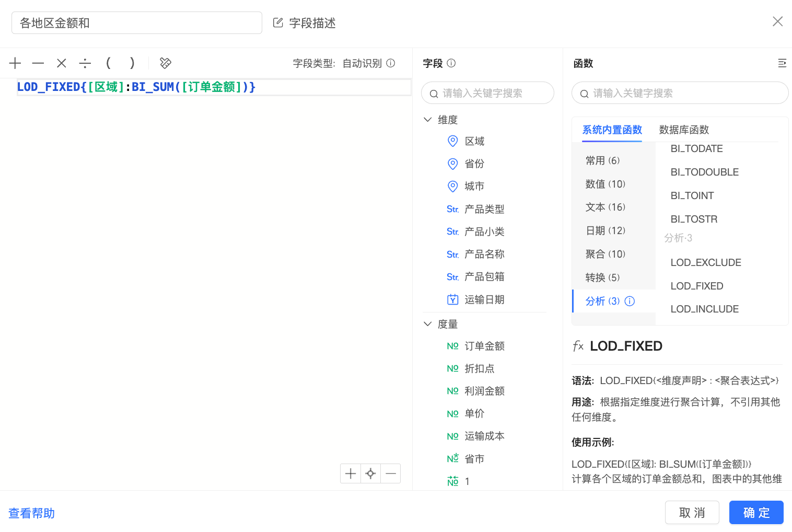Select the measure field named 1
The height and width of the screenshot is (532, 792).
click(x=467, y=481)
